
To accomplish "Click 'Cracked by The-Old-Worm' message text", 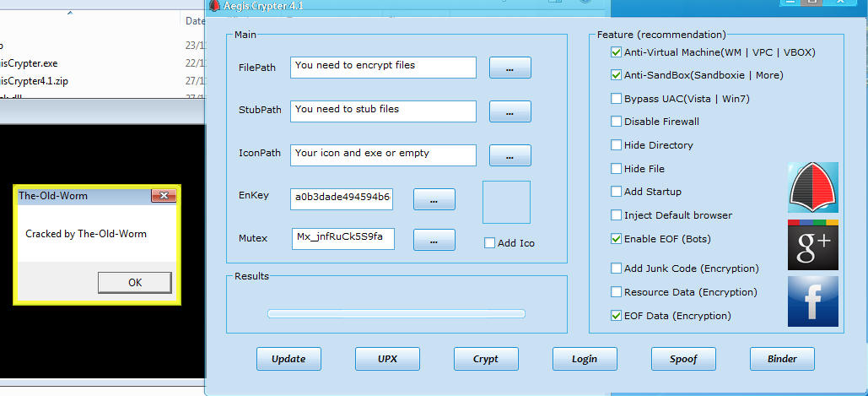I will coord(86,234).
